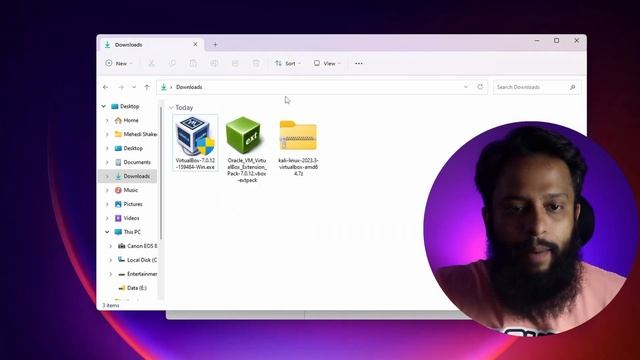This screenshot has width=640, height=360.
Task: Go forward with the right arrow
Action: tap(121, 87)
